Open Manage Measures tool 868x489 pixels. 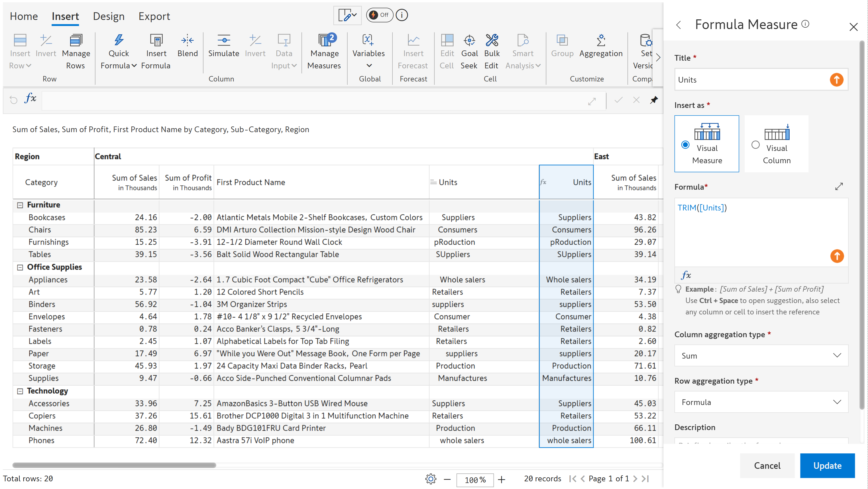click(324, 41)
